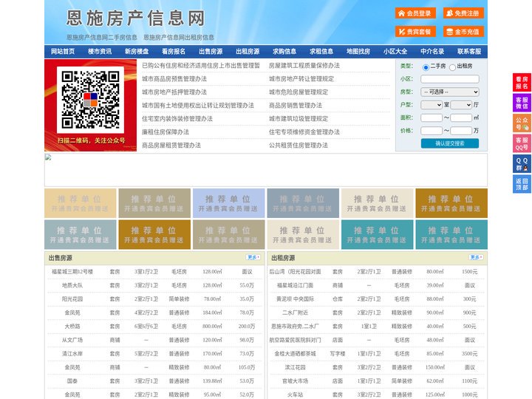Open the 求租信息 menu item
532x399 pixels.
click(x=321, y=52)
